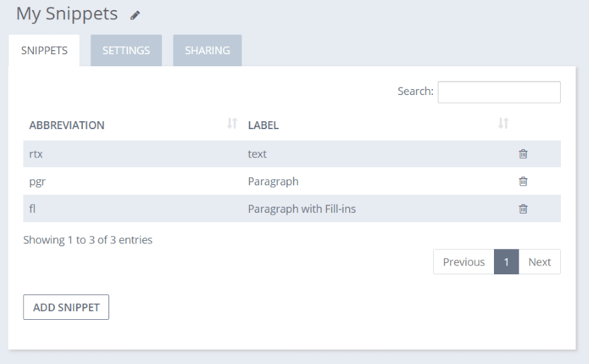Select the fl abbreviation cell

(x=32, y=209)
